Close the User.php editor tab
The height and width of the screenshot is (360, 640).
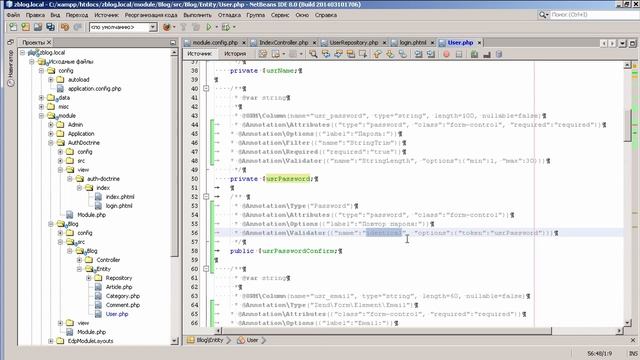point(480,42)
